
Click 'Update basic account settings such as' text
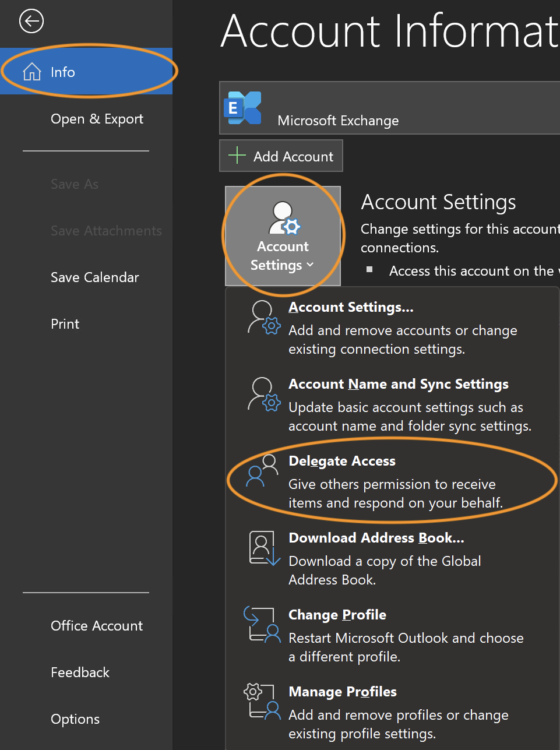point(406,407)
